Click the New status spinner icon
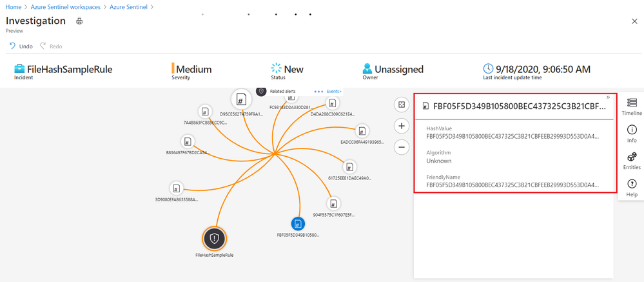This screenshot has height=282, width=644. pos(276,68)
